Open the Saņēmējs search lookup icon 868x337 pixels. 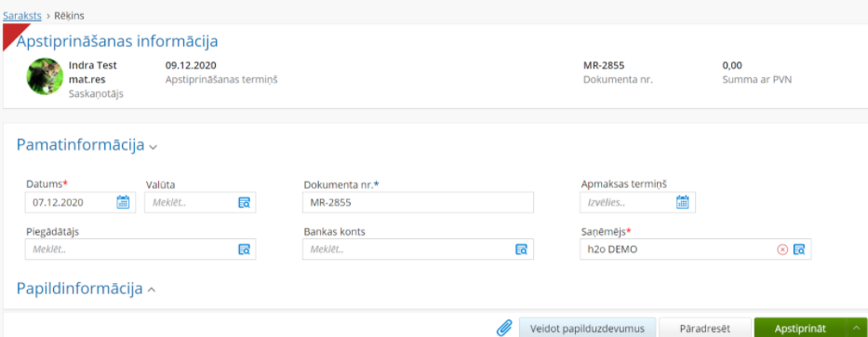(x=799, y=249)
